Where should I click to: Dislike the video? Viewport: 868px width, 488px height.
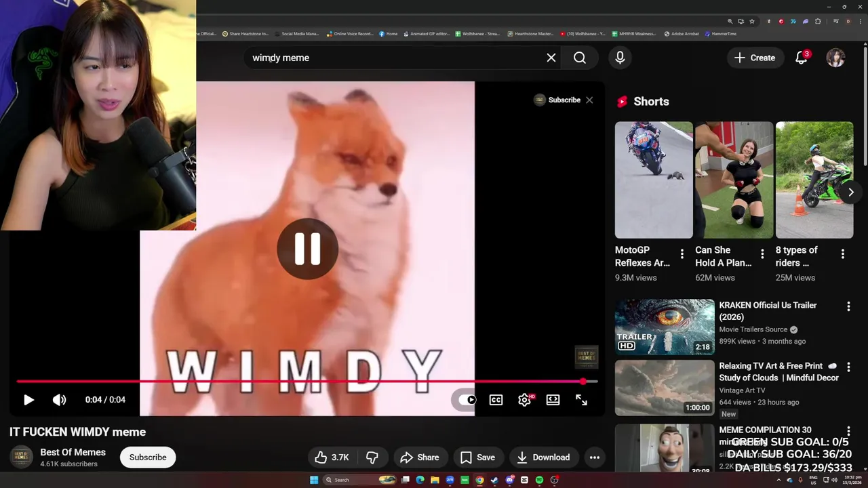pyautogui.click(x=372, y=457)
